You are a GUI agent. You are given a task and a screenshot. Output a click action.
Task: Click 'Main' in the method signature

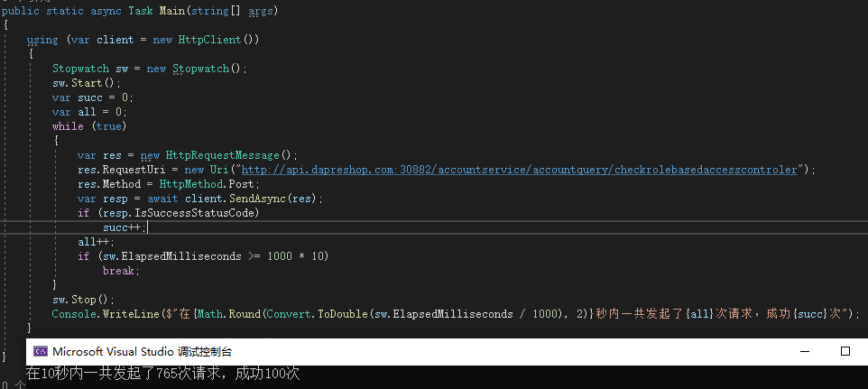(172, 11)
